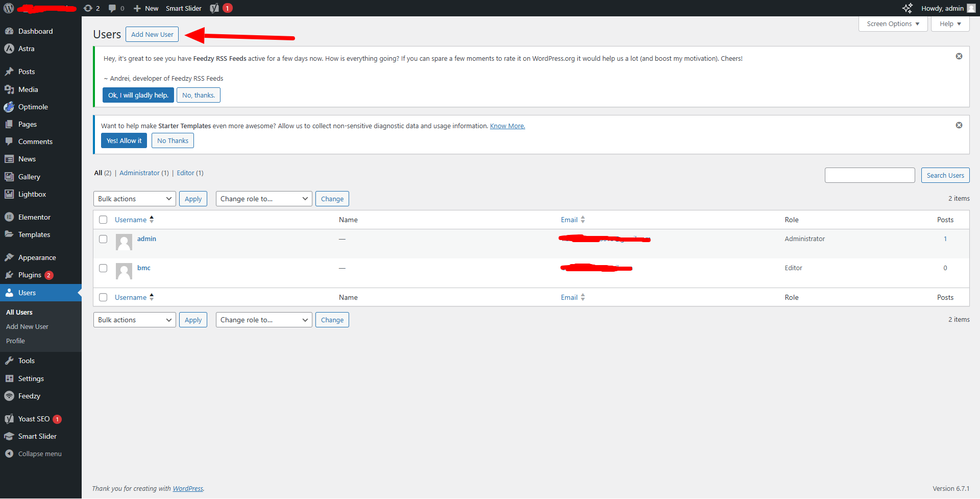This screenshot has height=499, width=980.
Task: Dismiss the Feedzy RSS Feeds notice
Action: [959, 56]
